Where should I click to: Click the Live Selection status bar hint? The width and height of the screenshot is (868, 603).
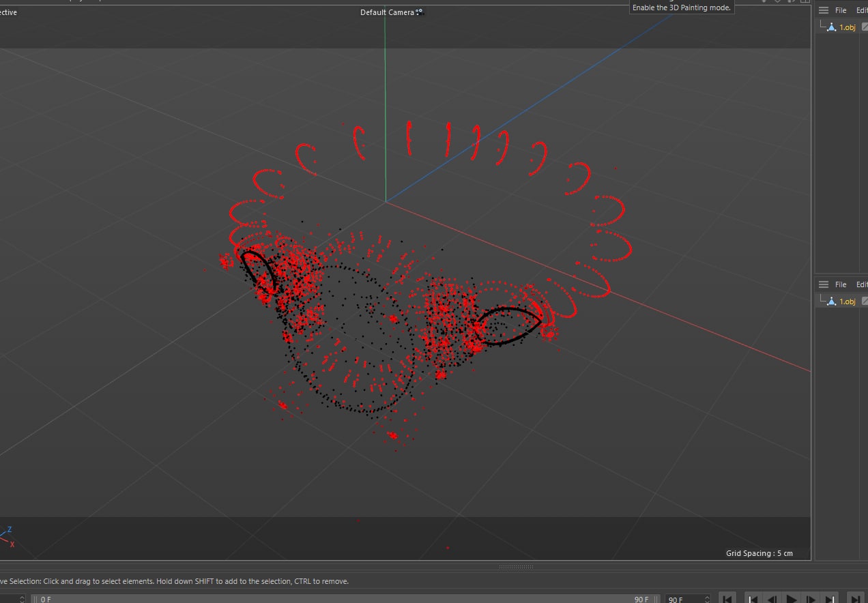coord(175,581)
